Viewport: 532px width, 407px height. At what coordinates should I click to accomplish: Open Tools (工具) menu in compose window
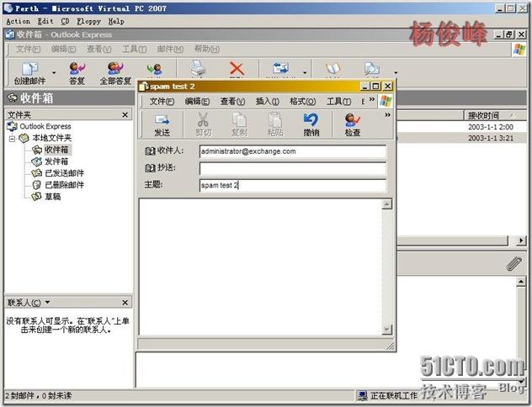click(x=338, y=101)
